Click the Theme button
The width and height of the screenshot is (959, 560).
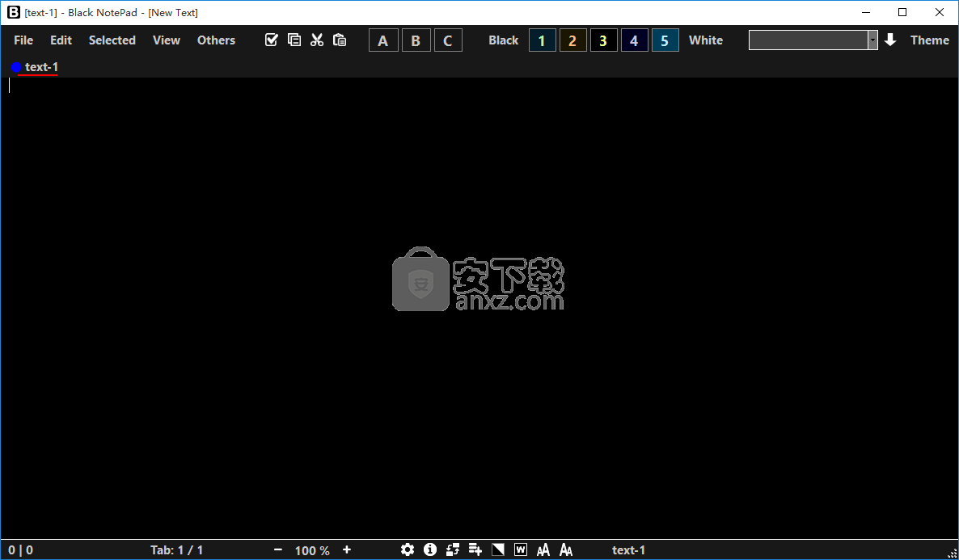(930, 40)
